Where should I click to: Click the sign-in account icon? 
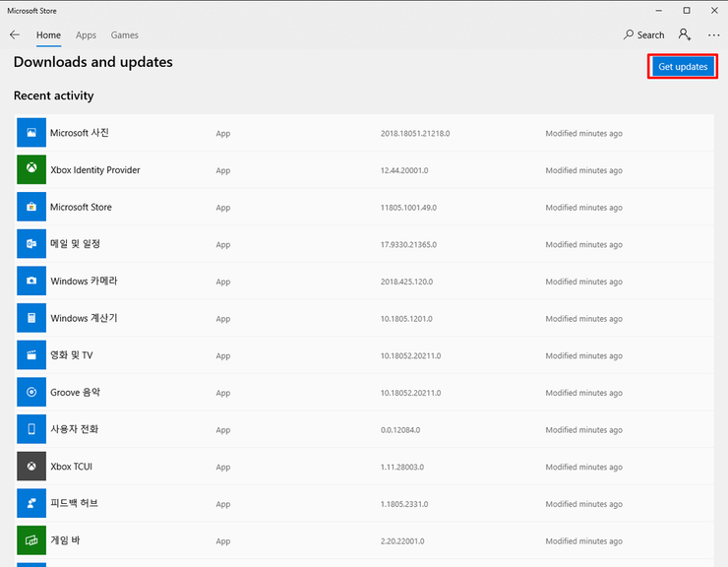coord(685,34)
